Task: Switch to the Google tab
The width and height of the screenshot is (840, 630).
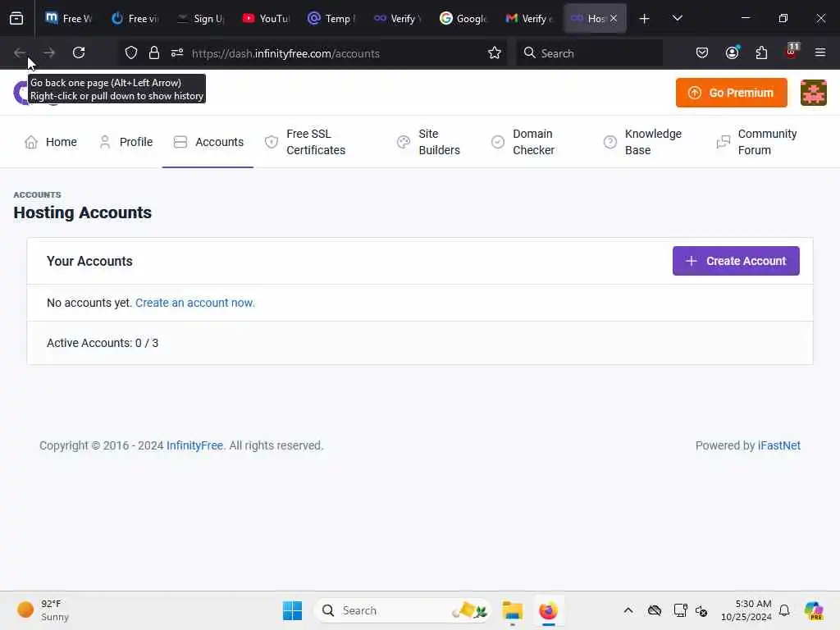Action: click(463, 18)
